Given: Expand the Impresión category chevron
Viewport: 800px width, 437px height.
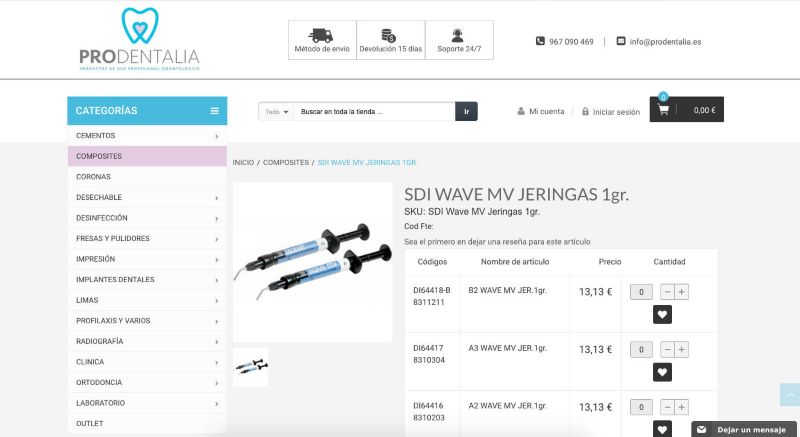Looking at the screenshot, I should [x=217, y=260].
